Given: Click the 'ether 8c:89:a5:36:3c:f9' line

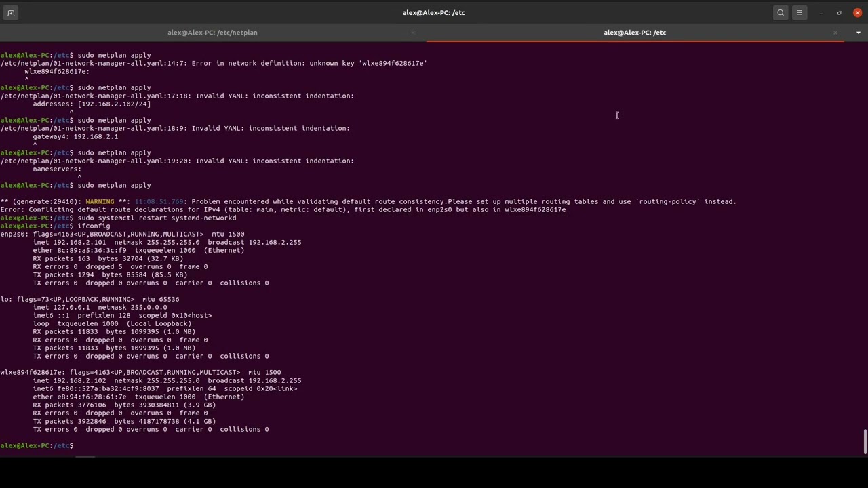Looking at the screenshot, I should click(x=138, y=250).
